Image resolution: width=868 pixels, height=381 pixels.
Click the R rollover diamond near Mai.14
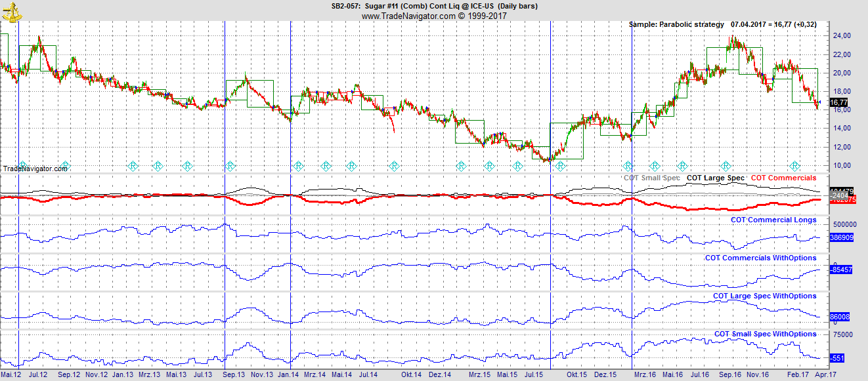pos(353,166)
